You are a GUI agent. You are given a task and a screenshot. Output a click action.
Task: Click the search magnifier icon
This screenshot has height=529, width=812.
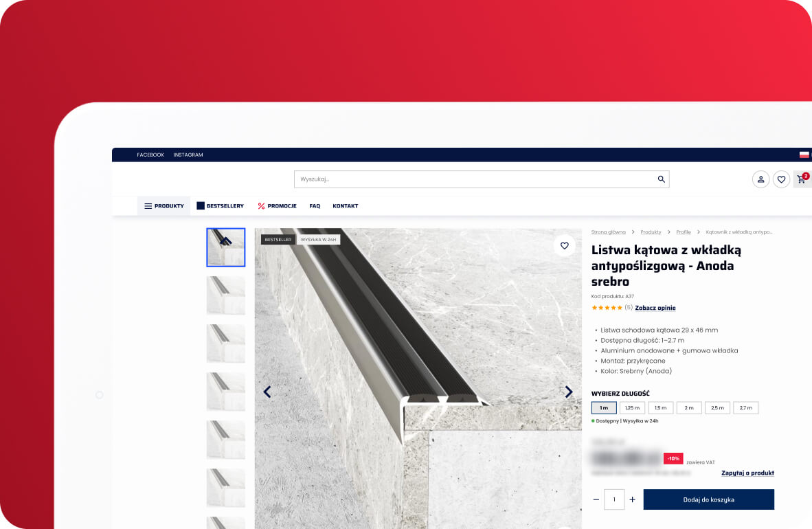[x=662, y=179]
